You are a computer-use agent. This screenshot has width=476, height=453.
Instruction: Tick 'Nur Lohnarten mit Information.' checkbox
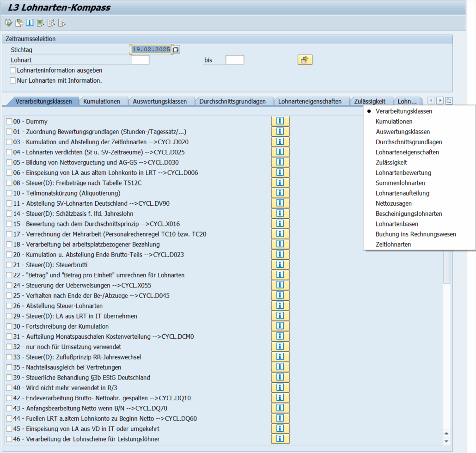point(13,80)
